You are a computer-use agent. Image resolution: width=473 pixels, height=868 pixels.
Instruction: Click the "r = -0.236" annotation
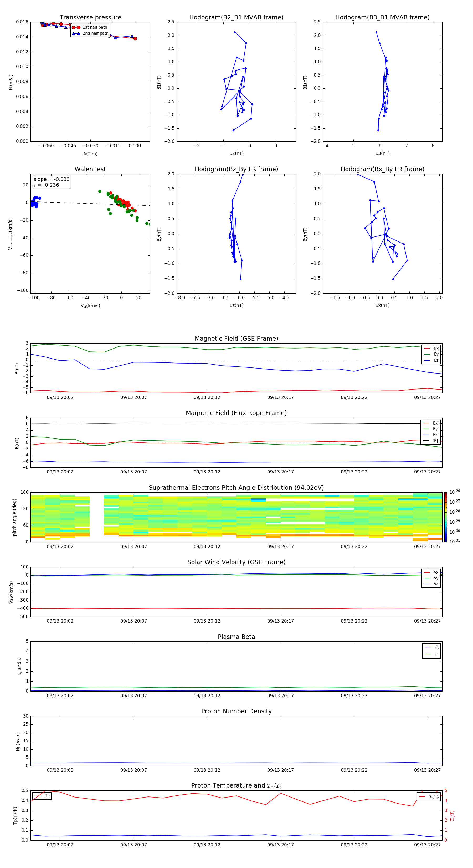coord(47,185)
